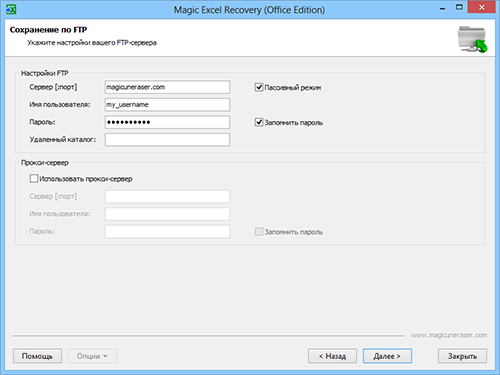Open the Опции dropdown button
Viewport: 500px width, 375px height.
click(92, 356)
